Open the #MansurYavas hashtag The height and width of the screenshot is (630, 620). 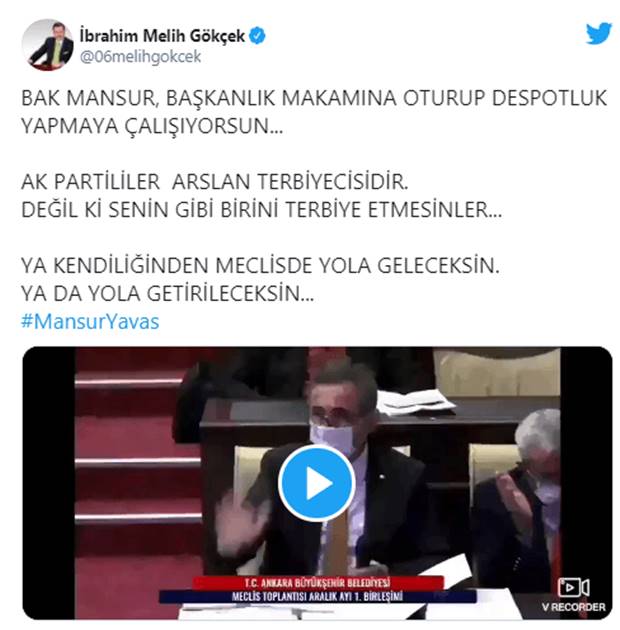pos(90,321)
